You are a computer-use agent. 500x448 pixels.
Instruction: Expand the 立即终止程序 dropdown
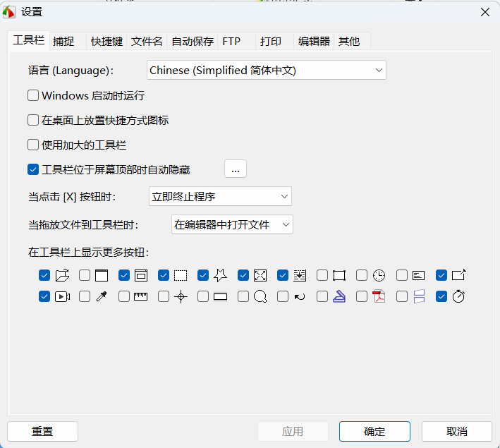click(x=220, y=196)
